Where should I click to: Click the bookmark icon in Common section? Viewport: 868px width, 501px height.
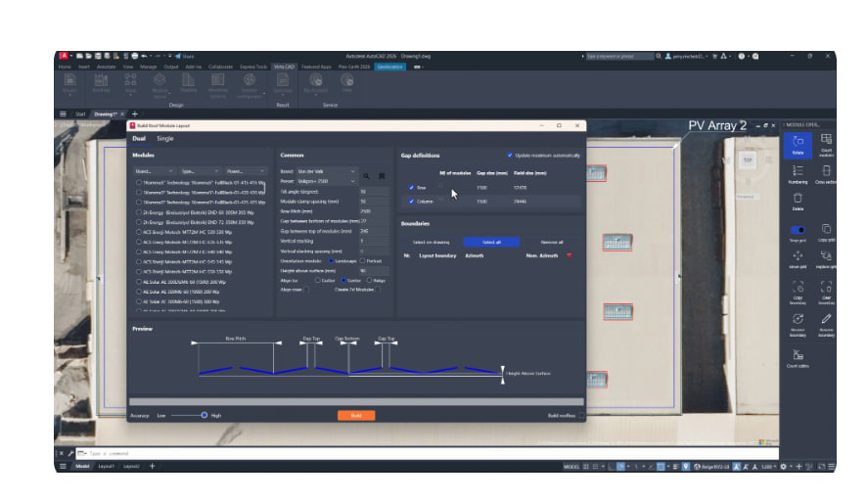click(382, 176)
